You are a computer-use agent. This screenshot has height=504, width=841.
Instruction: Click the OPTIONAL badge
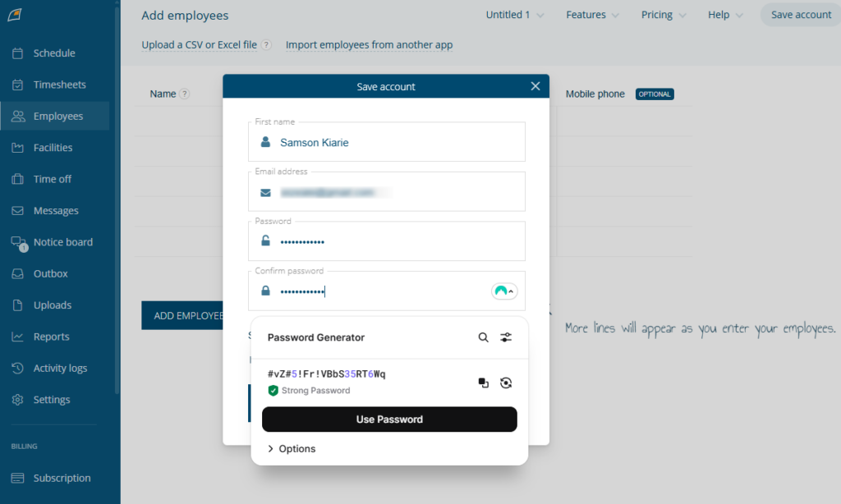point(655,94)
